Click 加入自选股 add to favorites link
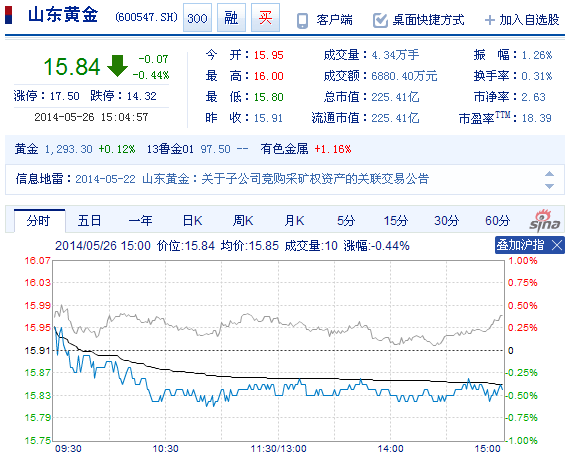 pos(529,20)
